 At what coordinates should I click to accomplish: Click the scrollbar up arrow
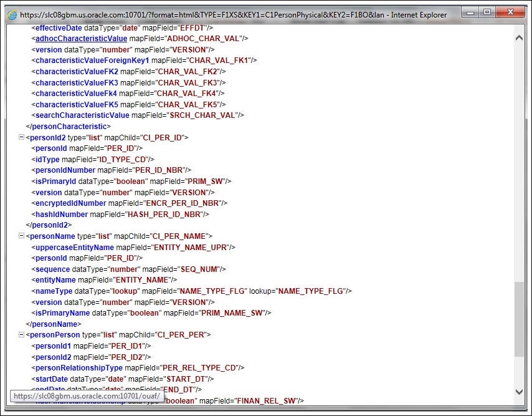coord(519,37)
